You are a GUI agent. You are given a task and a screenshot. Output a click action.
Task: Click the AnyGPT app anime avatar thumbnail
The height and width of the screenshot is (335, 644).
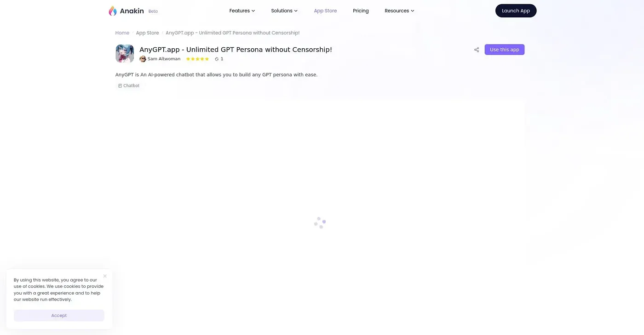(125, 54)
